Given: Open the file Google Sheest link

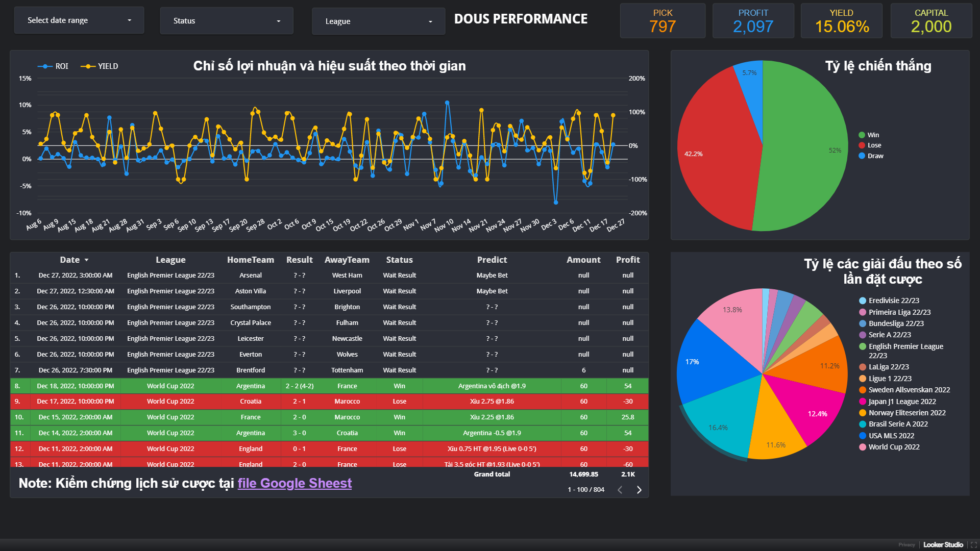Looking at the screenshot, I should [295, 483].
